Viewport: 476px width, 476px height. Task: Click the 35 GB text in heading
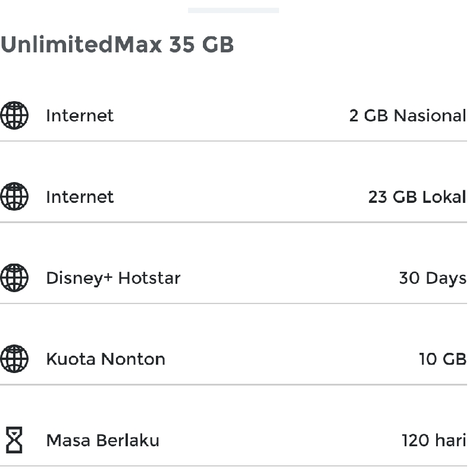(201, 45)
